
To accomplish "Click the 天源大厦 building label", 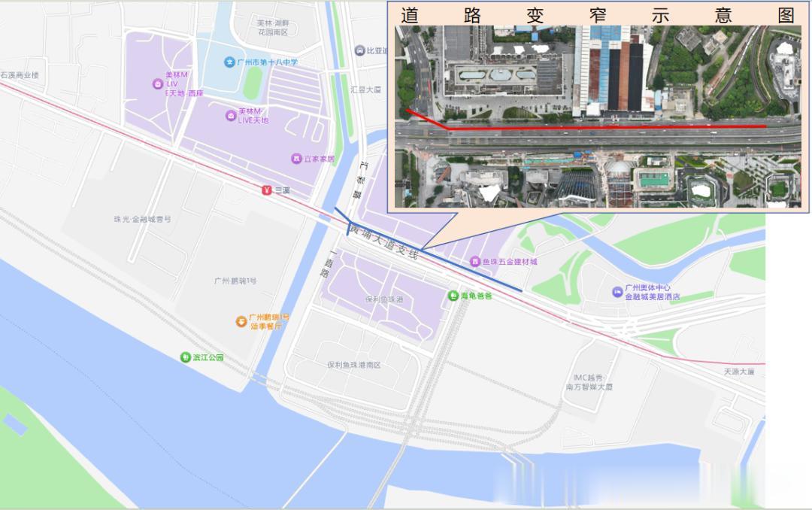I will tap(739, 372).
